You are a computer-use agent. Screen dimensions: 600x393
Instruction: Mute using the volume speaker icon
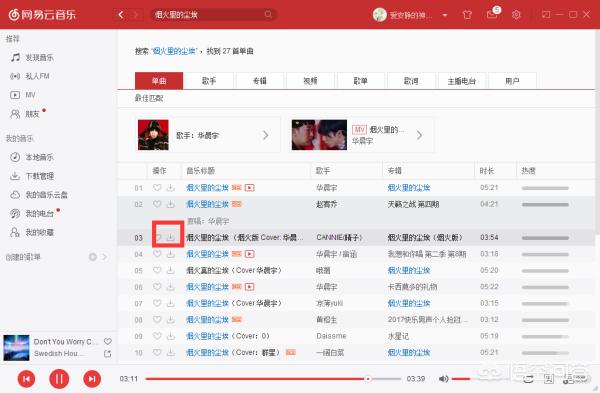coord(443,379)
